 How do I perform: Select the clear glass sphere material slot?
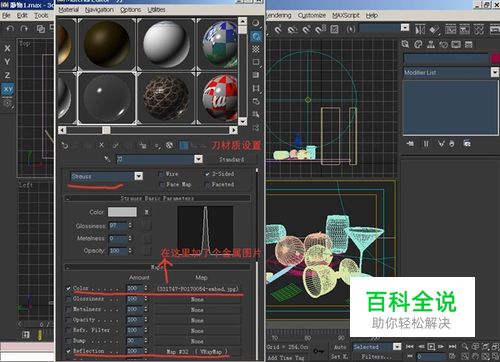(107, 98)
